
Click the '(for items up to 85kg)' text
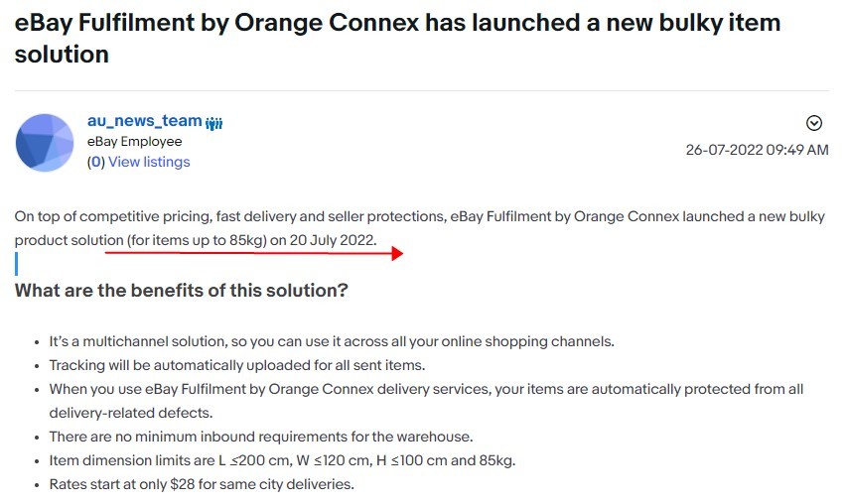click(x=198, y=239)
